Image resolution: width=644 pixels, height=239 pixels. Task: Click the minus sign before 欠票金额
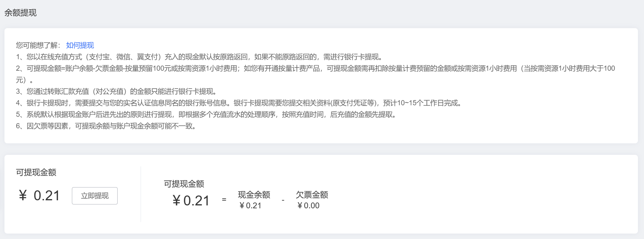(x=283, y=200)
